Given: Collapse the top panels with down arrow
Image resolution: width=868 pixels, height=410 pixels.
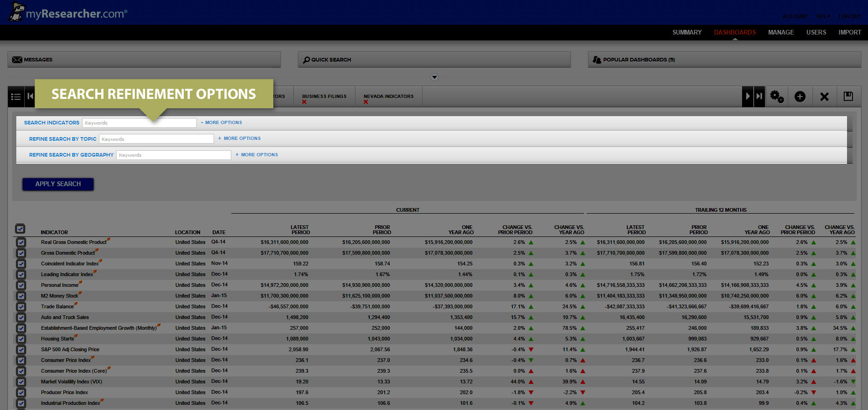Looking at the screenshot, I should click(434, 77).
